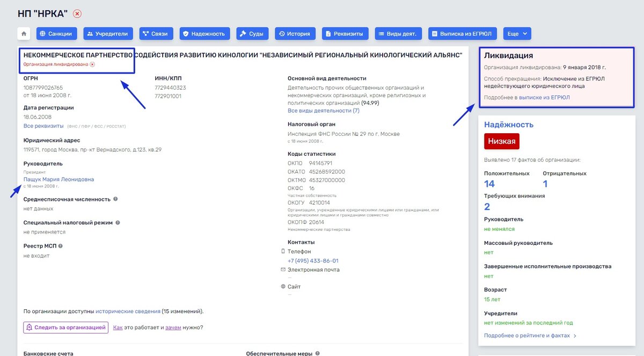Open the зачем link

[173, 327]
